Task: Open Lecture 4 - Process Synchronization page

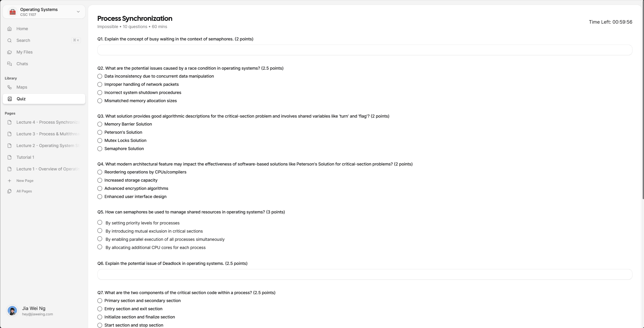Action: [44, 123]
